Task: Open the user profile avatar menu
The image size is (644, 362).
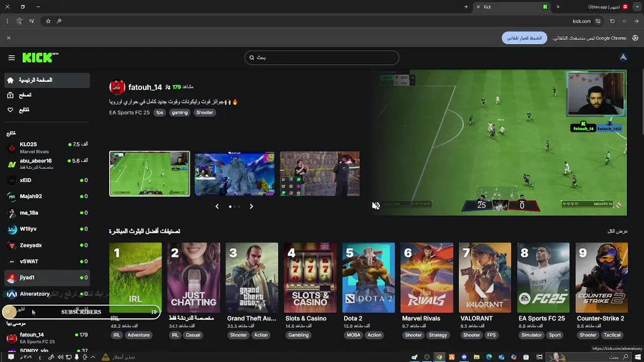Action: 623,57
